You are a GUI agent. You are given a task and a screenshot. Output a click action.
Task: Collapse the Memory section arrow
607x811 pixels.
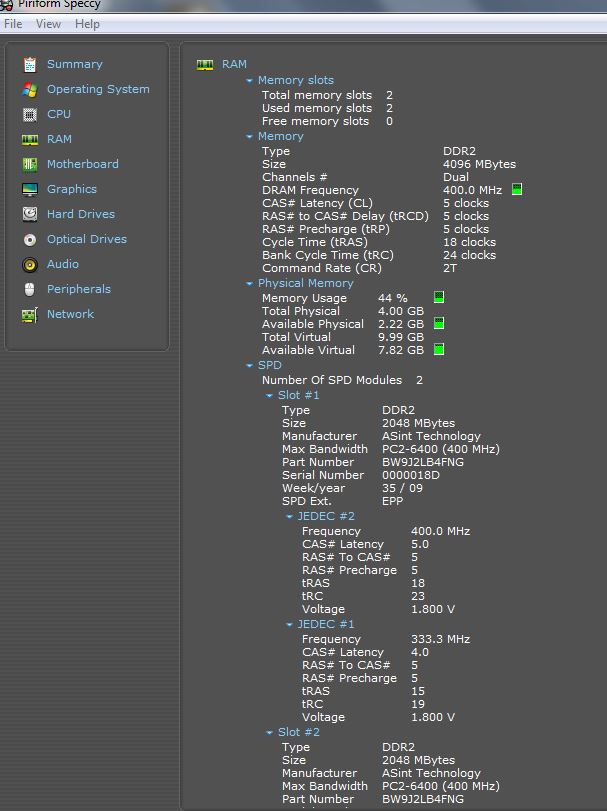point(249,137)
